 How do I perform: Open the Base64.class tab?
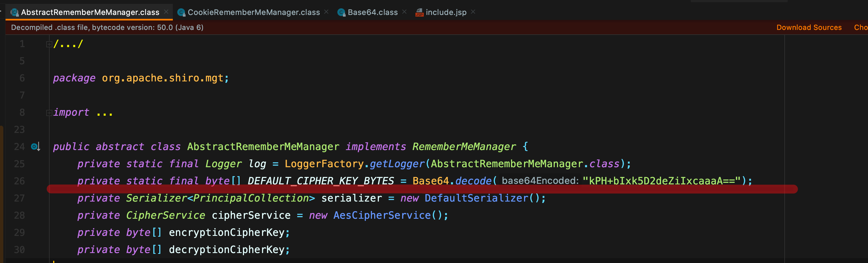point(372,12)
